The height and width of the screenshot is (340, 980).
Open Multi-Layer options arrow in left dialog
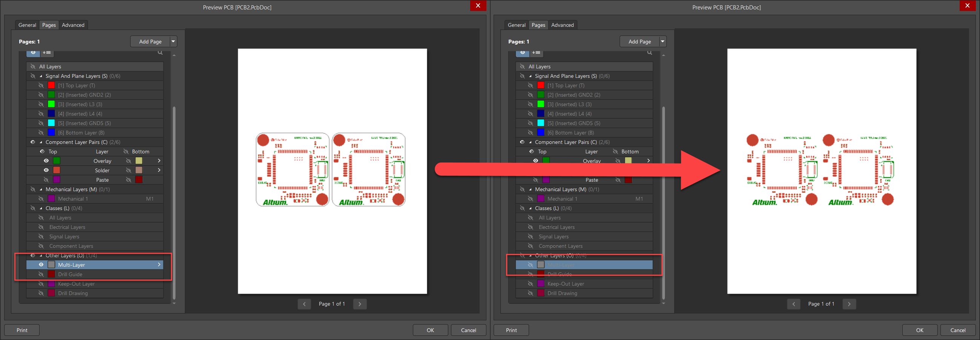pyautogui.click(x=159, y=264)
